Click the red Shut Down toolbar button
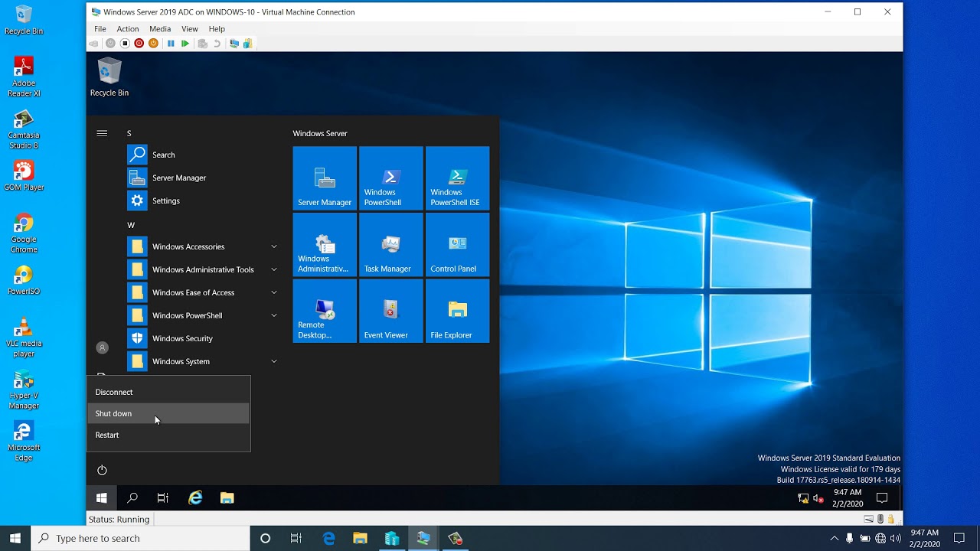Viewport: 980px width, 551px height. coord(139,44)
